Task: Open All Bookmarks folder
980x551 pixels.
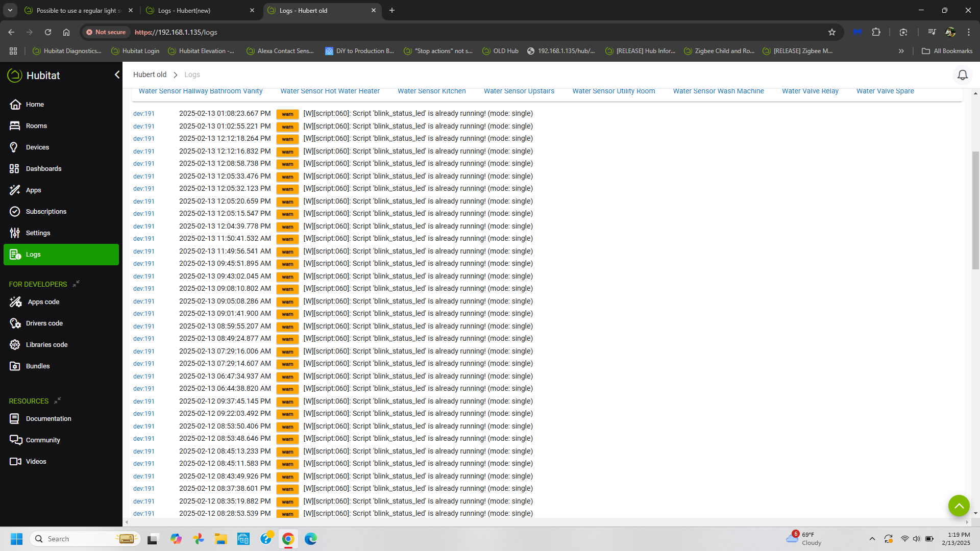Action: [947, 51]
